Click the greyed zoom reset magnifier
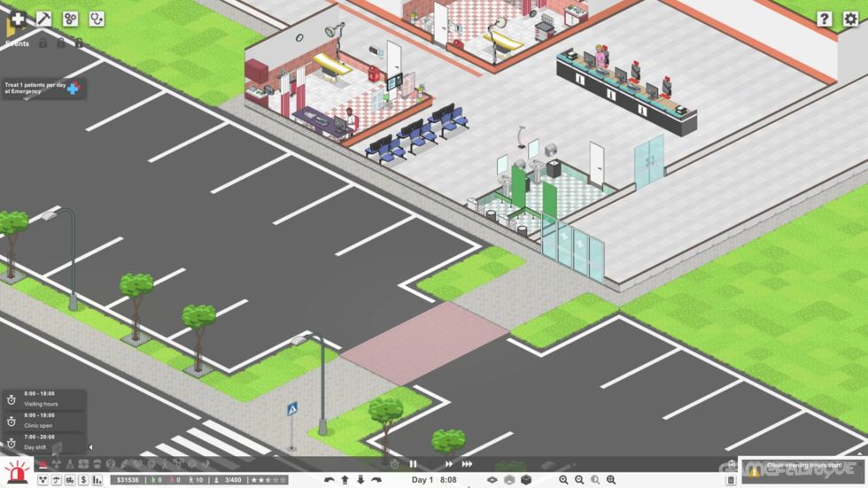The width and height of the screenshot is (868, 488). point(595,480)
